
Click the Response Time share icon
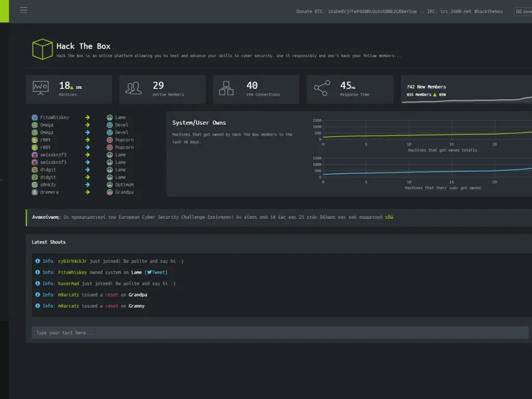(322, 88)
